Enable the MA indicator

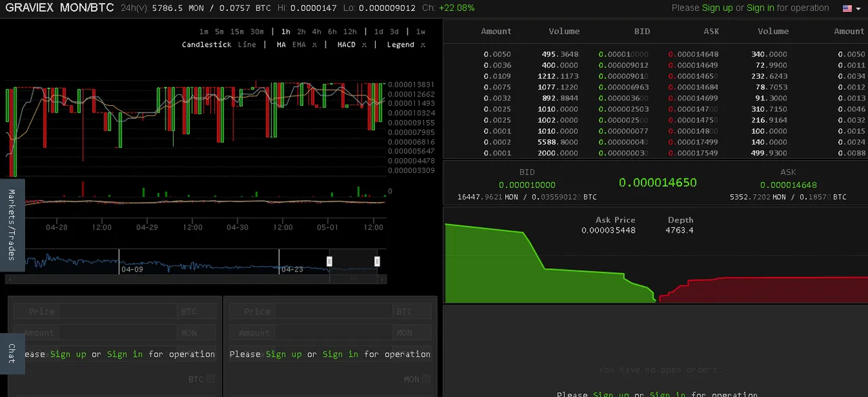(x=281, y=45)
